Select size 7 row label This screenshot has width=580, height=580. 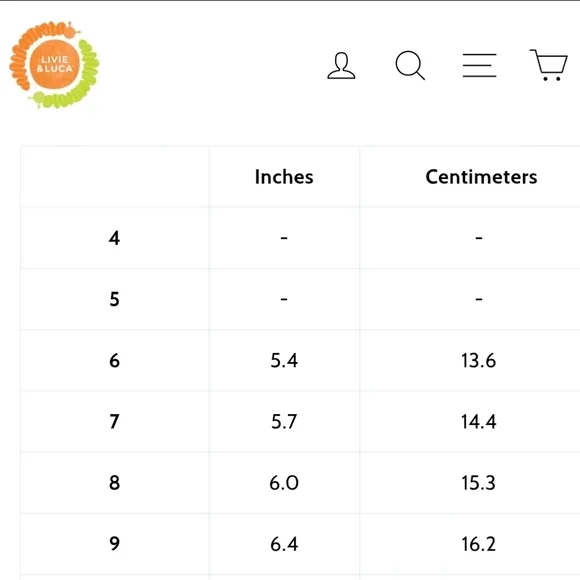click(x=114, y=422)
